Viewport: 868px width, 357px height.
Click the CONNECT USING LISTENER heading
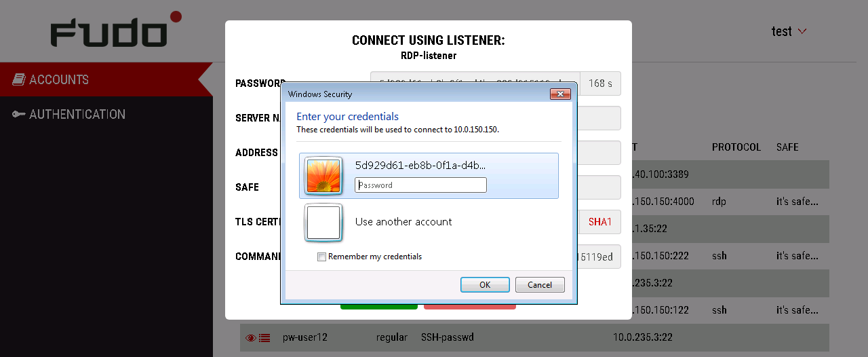(429, 41)
